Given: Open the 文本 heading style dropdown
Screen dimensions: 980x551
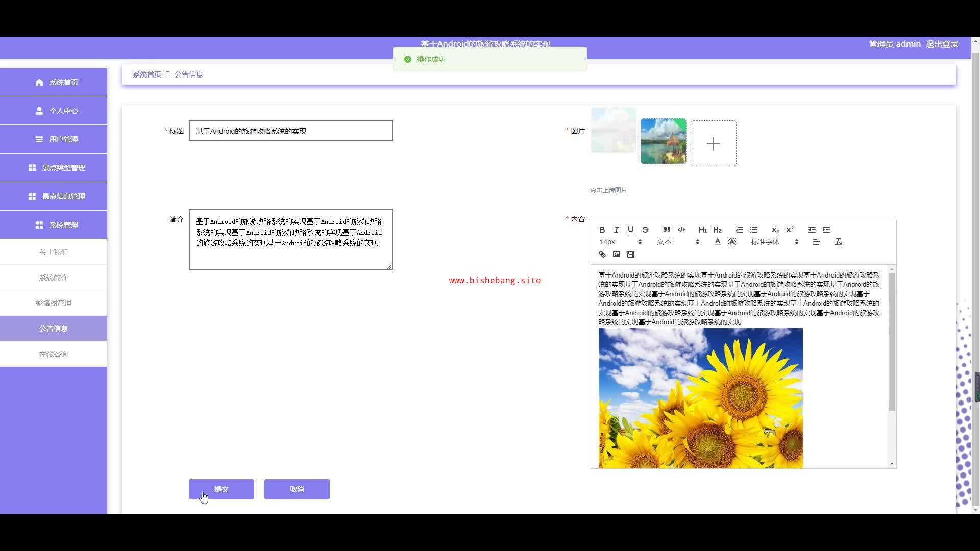Looking at the screenshot, I should click(678, 242).
